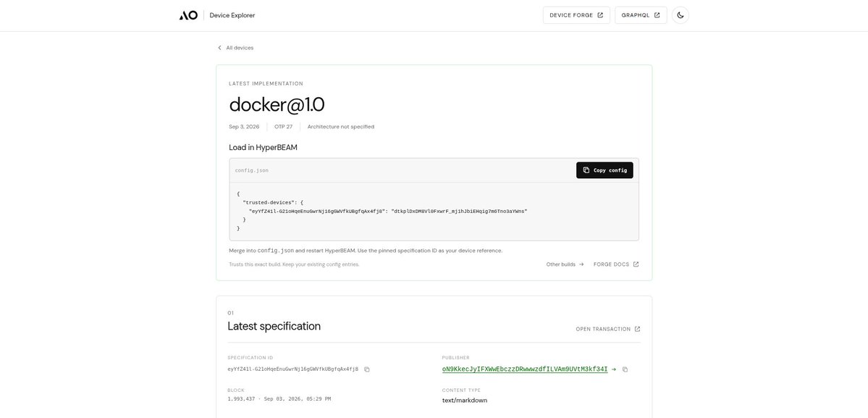Click the 'Trusts this exact build' note
This screenshot has width=868, height=418.
(x=294, y=264)
